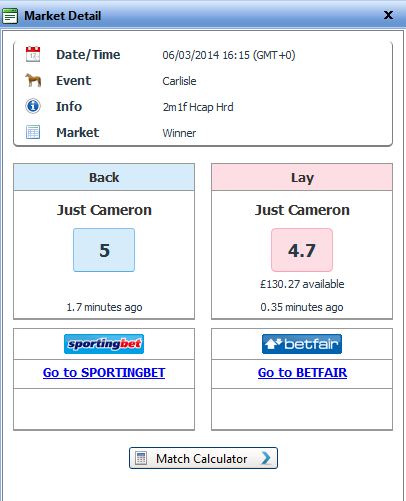Click Just Cameron in the Back panel
This screenshot has width=406, height=501.
[104, 210]
